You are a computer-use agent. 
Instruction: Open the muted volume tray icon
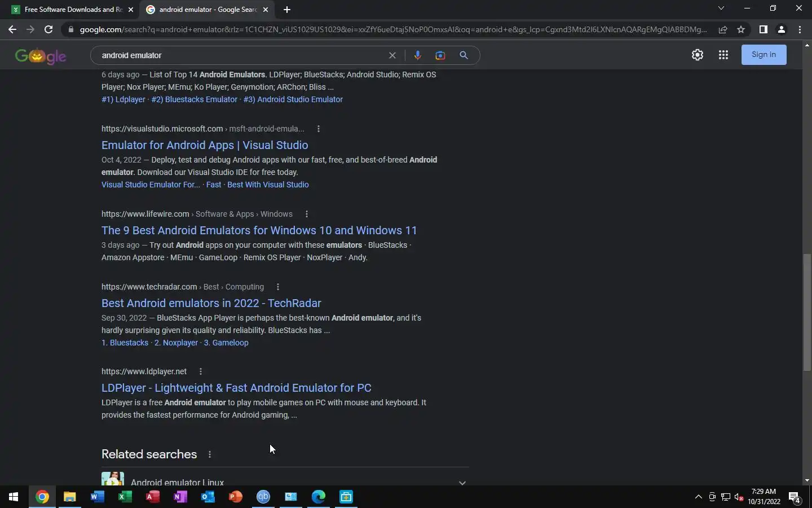pos(739,497)
